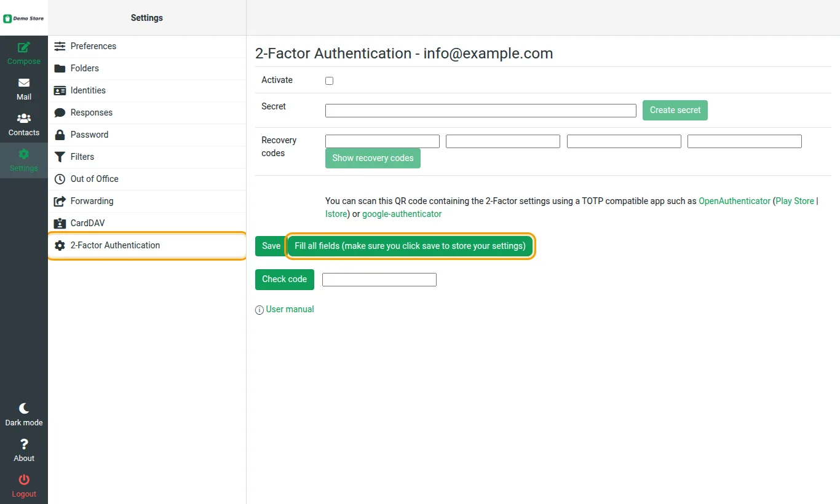Viewport: 840px width, 504px height.
Task: Log out using the power icon
Action: click(24, 479)
